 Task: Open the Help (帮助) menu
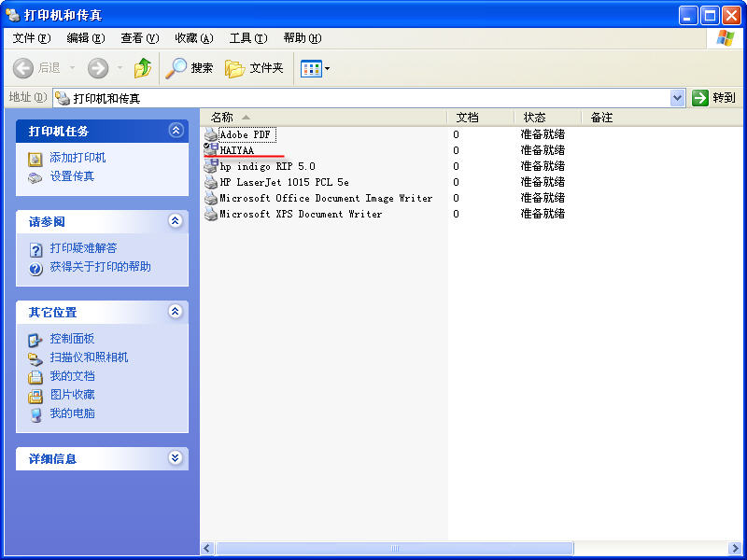click(303, 38)
